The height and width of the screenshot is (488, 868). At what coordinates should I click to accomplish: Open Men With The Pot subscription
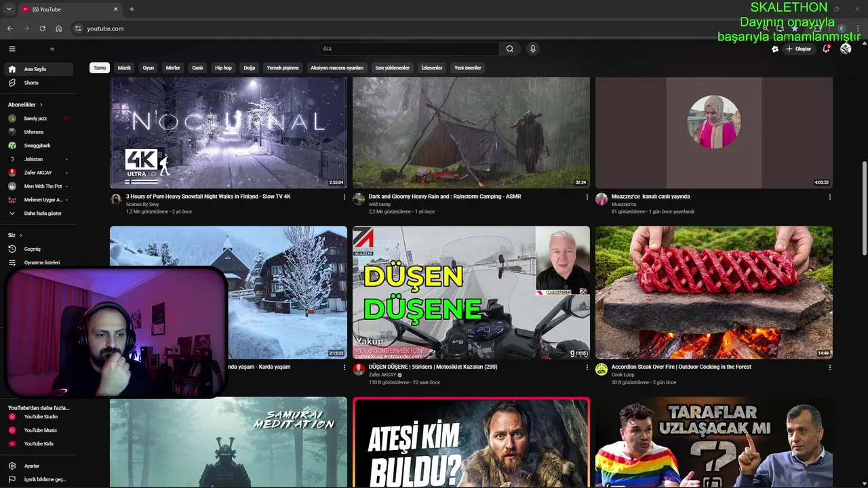(x=39, y=186)
